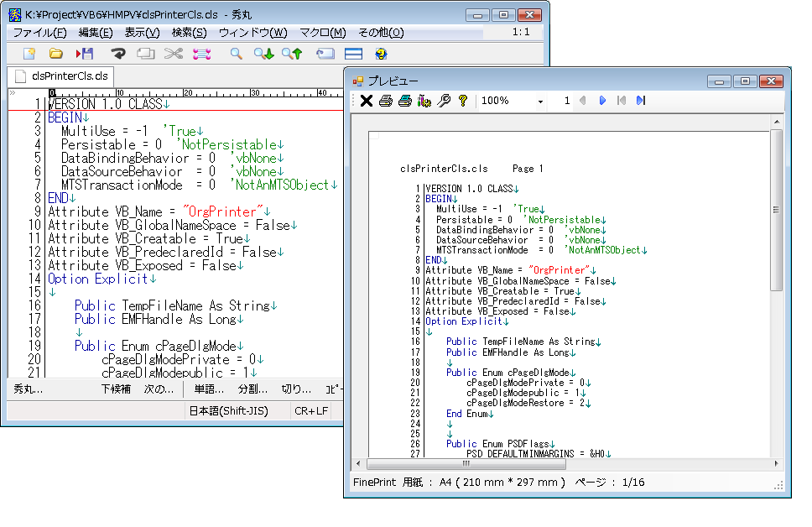Click the scissors cut icon
This screenshot has height=527, width=812.
tap(173, 54)
